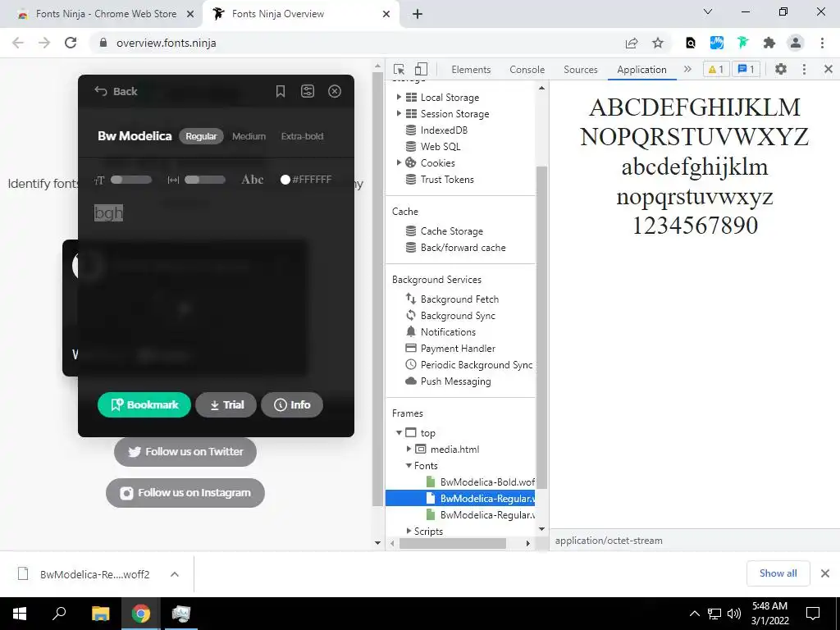Open File Explorer from taskbar

(101, 614)
